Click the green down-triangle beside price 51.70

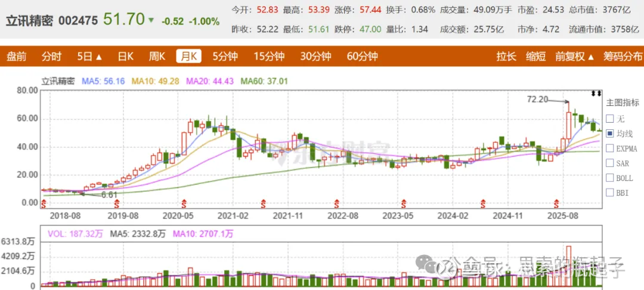pyautogui.click(x=151, y=20)
